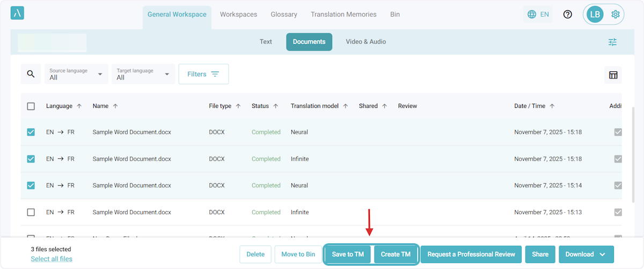Open the sliders settings icon in sub-header
The image size is (644, 269).
612,42
